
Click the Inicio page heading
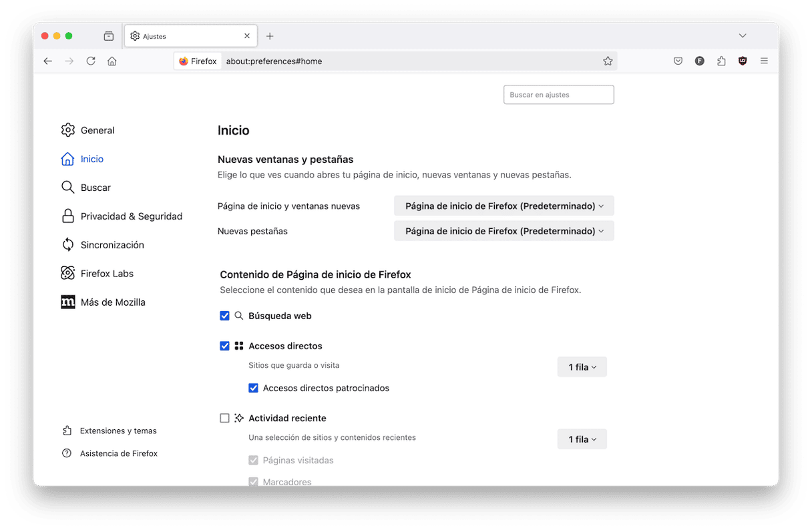tap(234, 131)
